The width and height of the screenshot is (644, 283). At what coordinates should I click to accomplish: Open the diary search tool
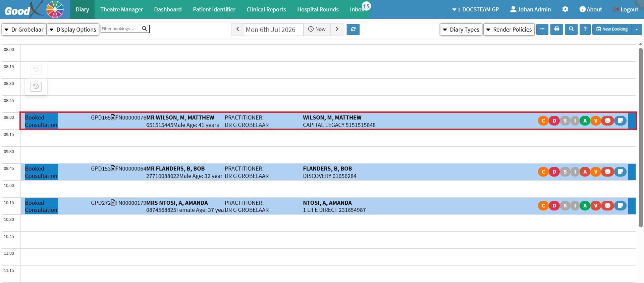[x=571, y=30]
